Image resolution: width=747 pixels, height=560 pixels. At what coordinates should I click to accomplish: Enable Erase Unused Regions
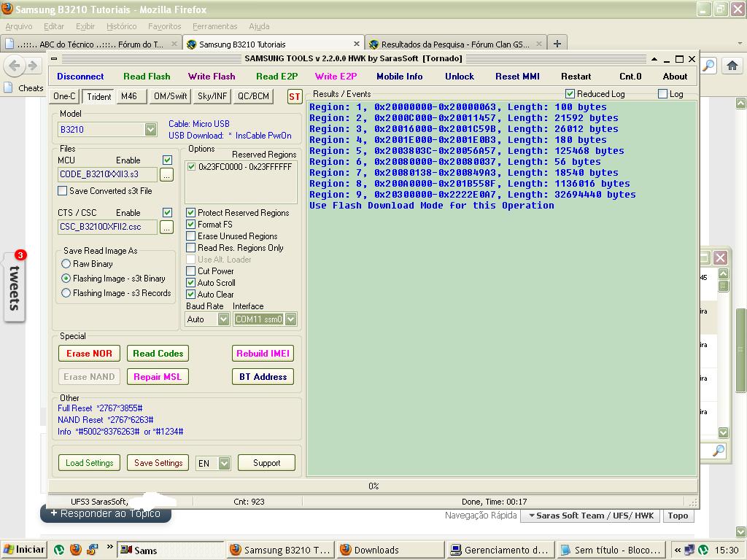point(190,236)
